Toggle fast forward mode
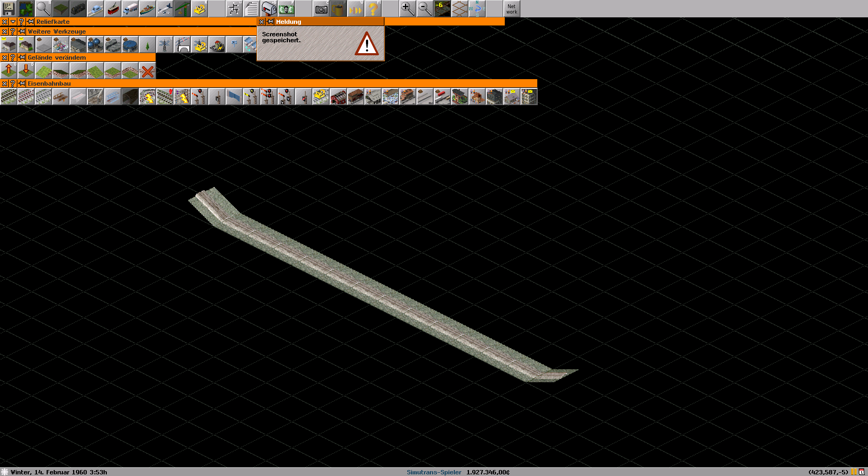The image size is (868, 476). pyautogui.click(x=356, y=9)
